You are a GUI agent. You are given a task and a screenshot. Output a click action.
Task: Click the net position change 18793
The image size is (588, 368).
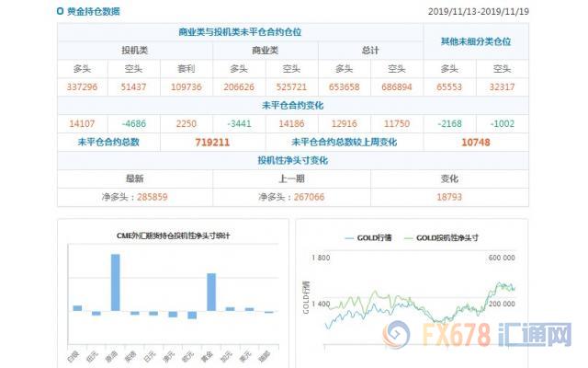[449, 197]
